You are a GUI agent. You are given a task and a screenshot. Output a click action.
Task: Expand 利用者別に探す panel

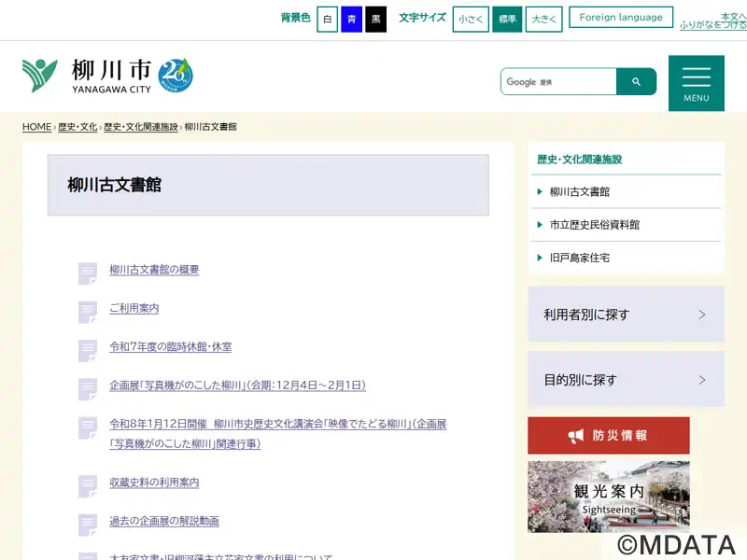[x=626, y=315]
